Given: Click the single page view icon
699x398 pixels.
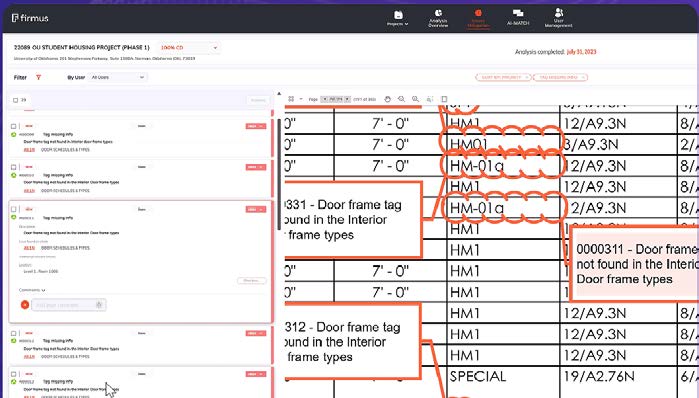Looking at the screenshot, I should (444, 99).
